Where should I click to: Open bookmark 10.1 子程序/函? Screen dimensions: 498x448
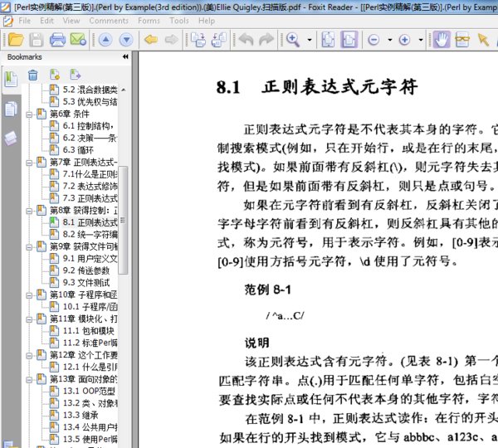90,307
